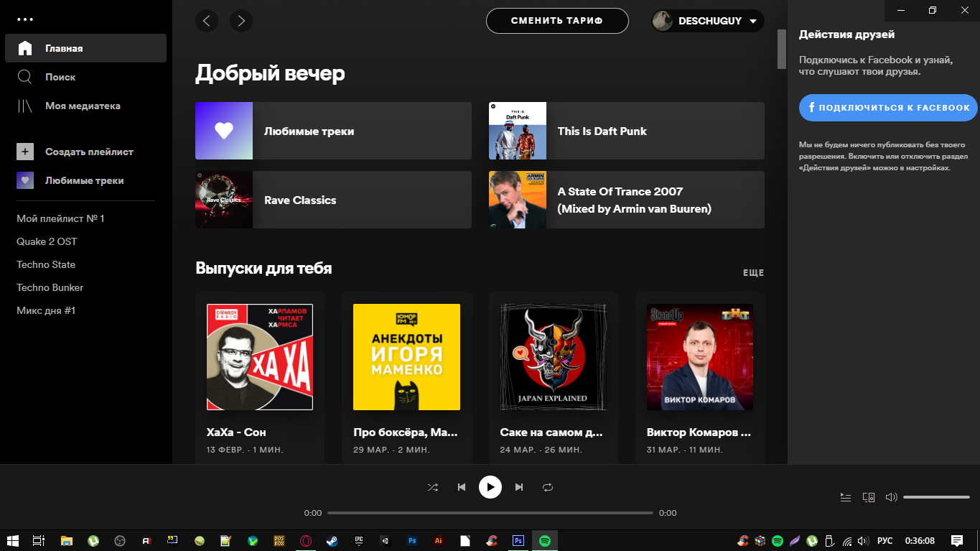Open the This Is Daft Punk card

pos(626,131)
